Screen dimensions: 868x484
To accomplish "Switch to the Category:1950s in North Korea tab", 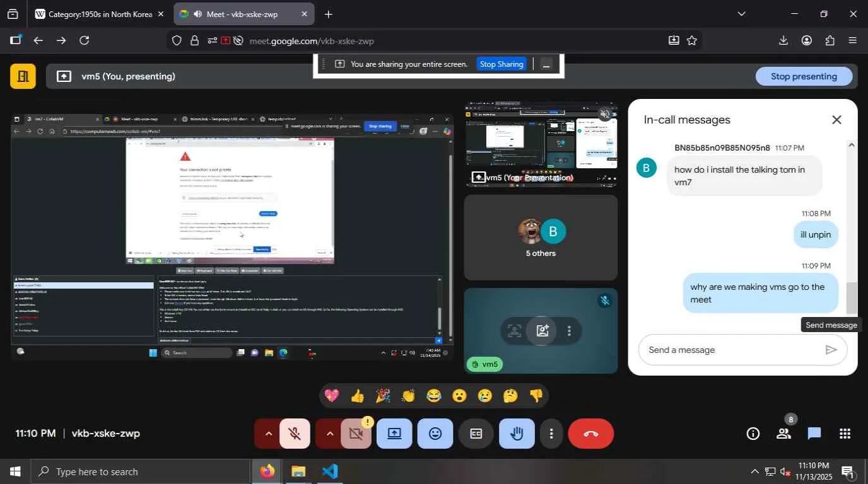I will click(100, 14).
